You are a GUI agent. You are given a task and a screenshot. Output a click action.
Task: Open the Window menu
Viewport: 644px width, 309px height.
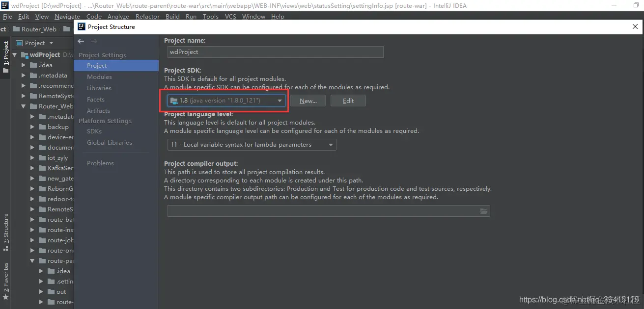254,16
